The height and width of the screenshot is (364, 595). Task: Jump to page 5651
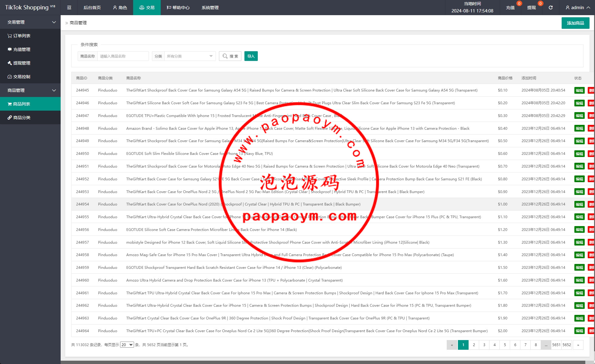click(x=556, y=345)
